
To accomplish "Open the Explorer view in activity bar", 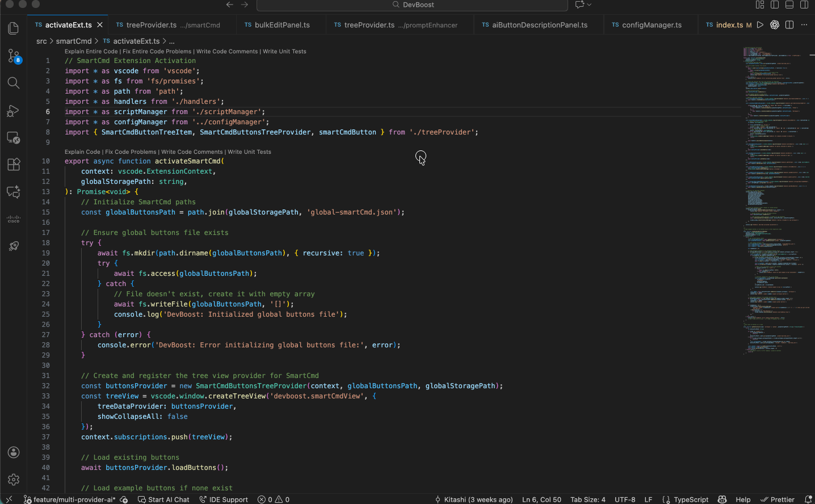I will pyautogui.click(x=14, y=28).
